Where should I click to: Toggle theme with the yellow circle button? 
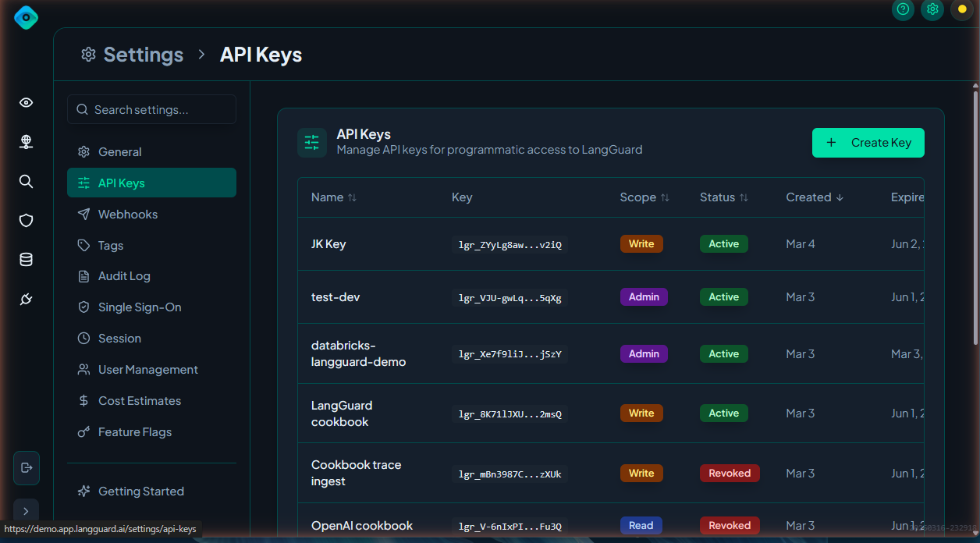point(962,9)
